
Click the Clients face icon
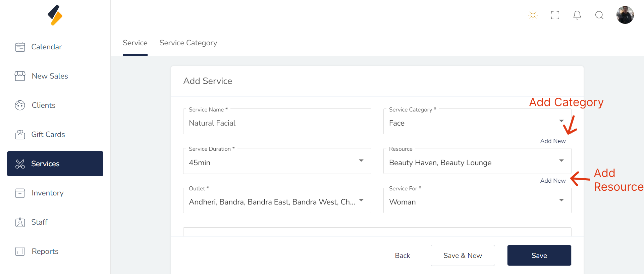[x=20, y=105]
